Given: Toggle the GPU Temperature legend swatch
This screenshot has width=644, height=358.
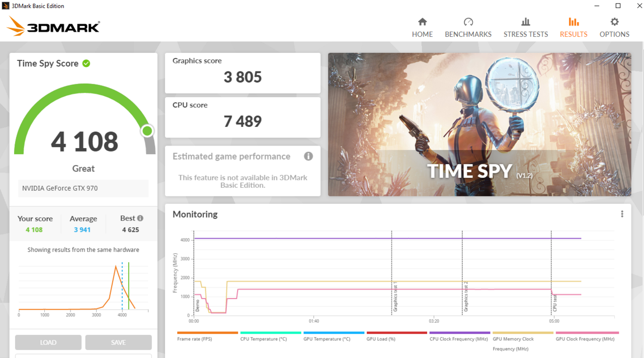Looking at the screenshot, I should point(334,333).
